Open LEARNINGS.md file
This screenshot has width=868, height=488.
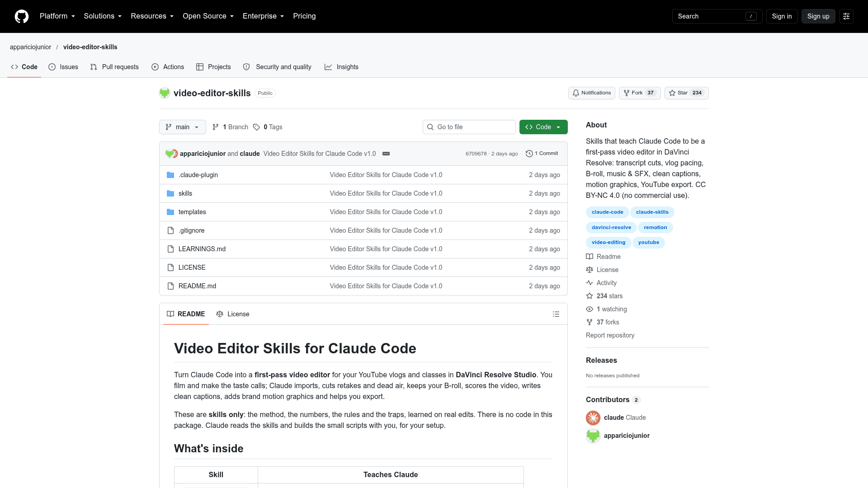[202, 249]
